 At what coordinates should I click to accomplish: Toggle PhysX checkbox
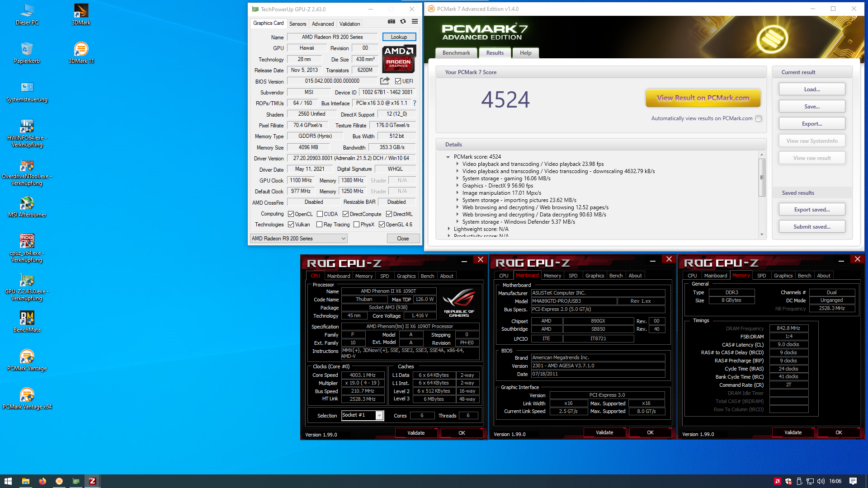(x=357, y=225)
